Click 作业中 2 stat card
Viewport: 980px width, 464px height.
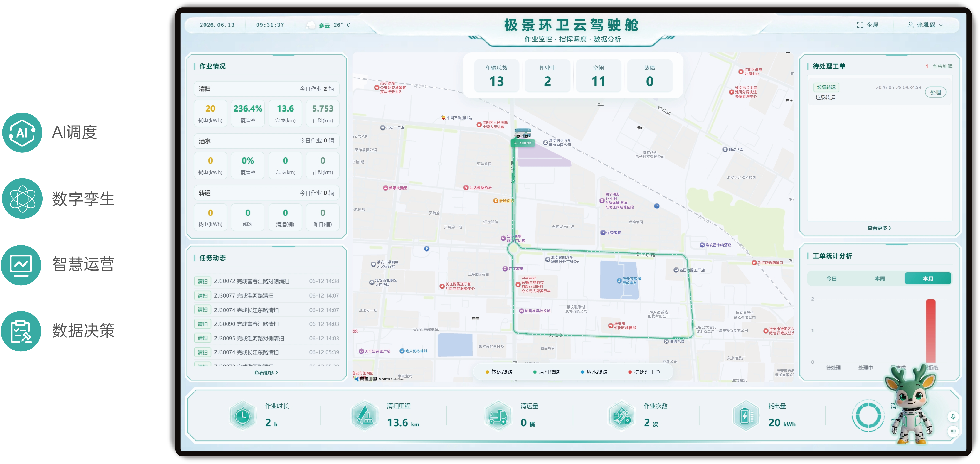point(547,76)
